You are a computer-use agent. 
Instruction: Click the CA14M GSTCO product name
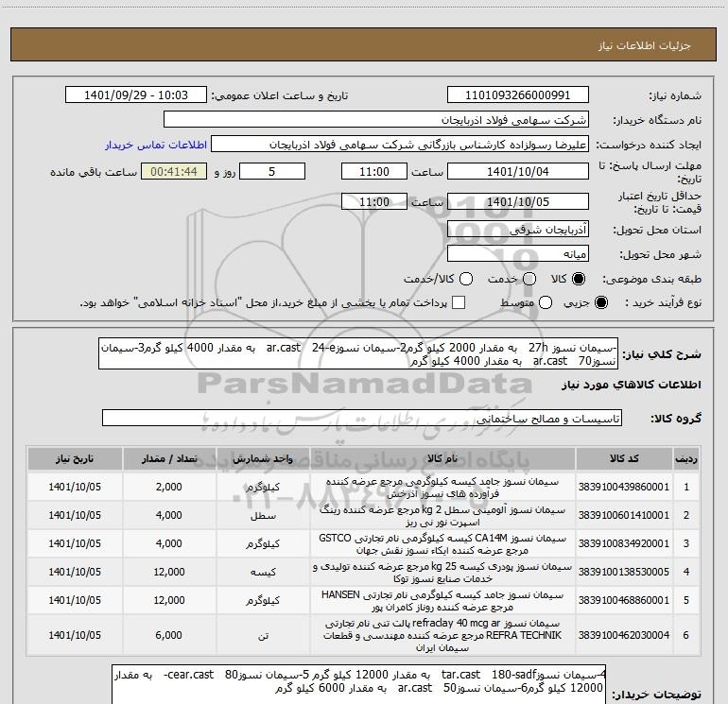442,544
